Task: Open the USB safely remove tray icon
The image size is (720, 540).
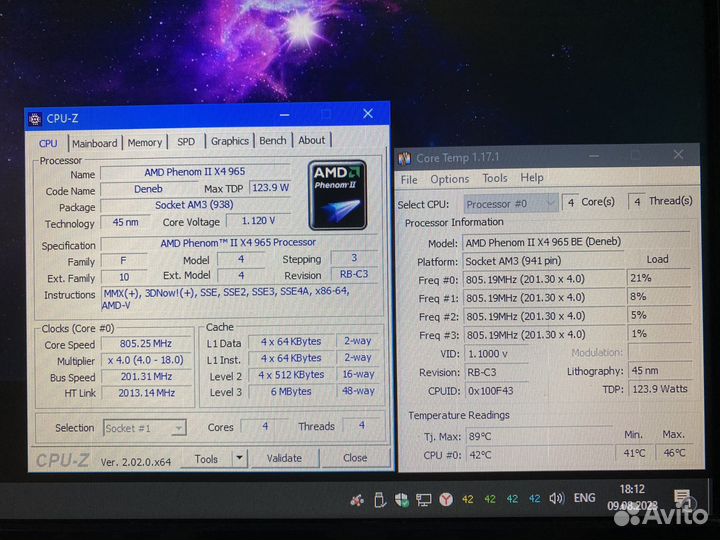Action: pyautogui.click(x=380, y=500)
